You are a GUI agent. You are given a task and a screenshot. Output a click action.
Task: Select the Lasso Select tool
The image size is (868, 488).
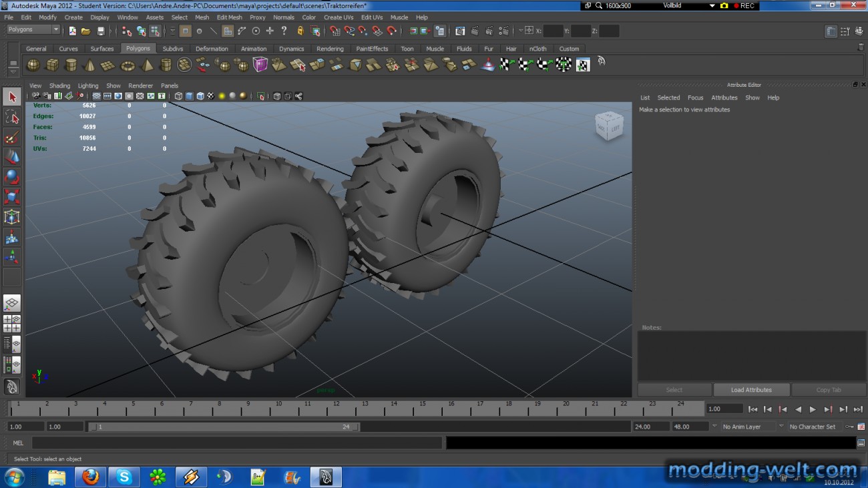tap(12, 117)
